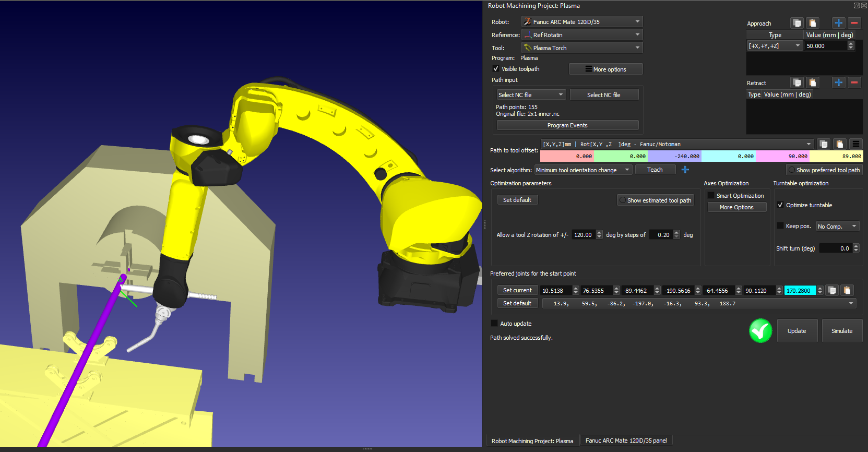Click the pink 90.000 rotation offset field

coord(782,156)
